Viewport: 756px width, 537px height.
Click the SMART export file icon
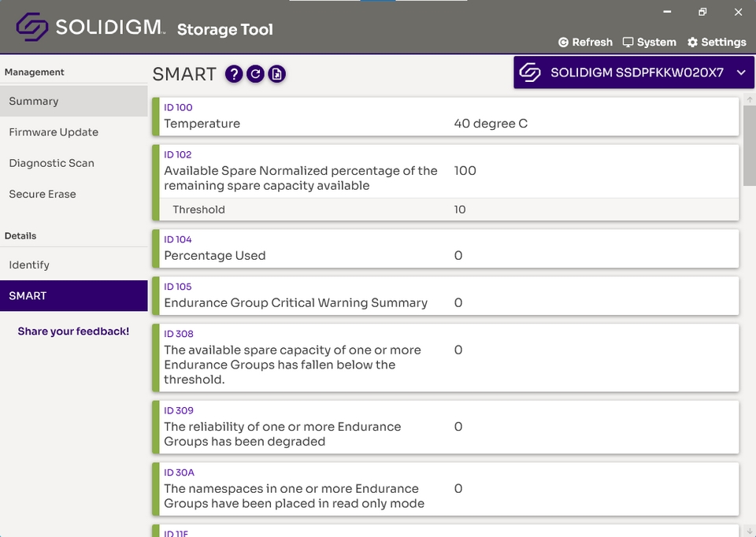pos(276,74)
